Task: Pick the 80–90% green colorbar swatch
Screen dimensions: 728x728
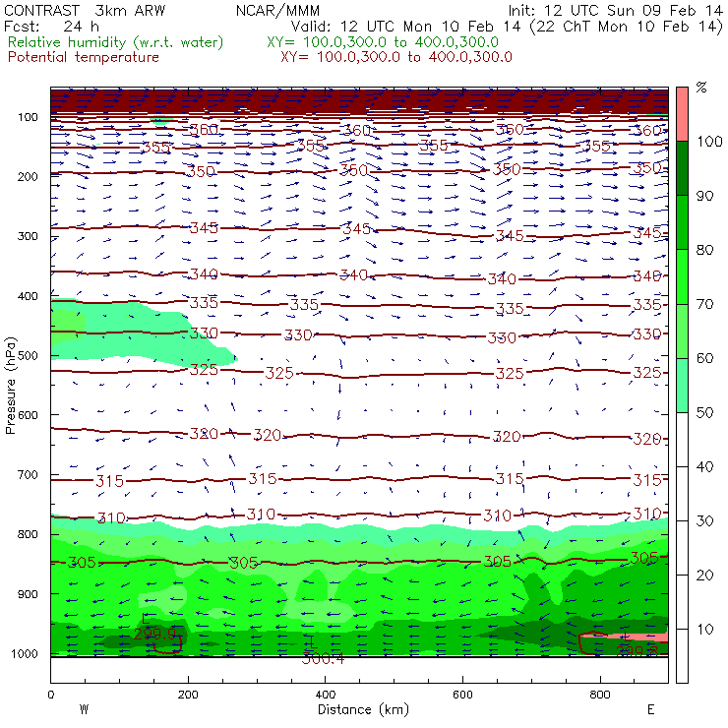Action: (x=682, y=222)
